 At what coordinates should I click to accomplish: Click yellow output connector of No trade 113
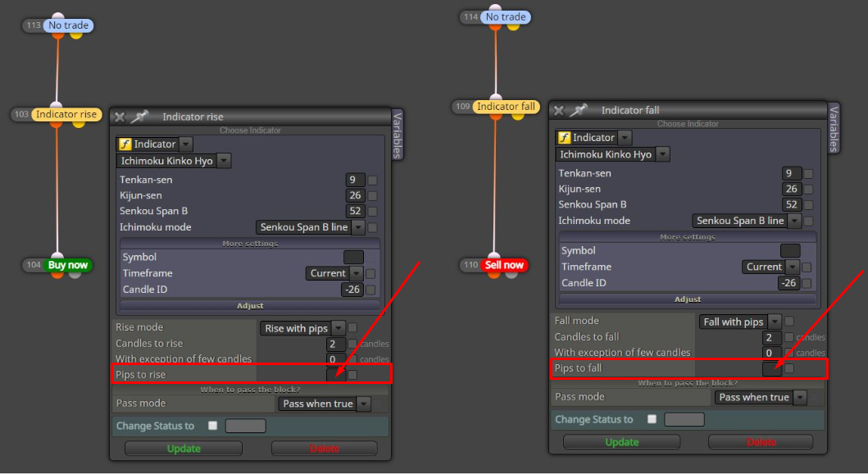(76, 35)
